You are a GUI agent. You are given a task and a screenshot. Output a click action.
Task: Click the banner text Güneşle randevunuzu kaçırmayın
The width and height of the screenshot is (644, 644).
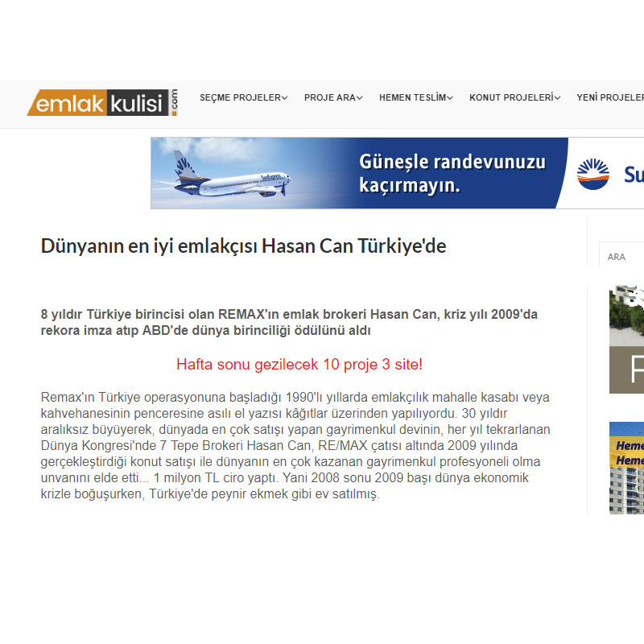pos(452,173)
